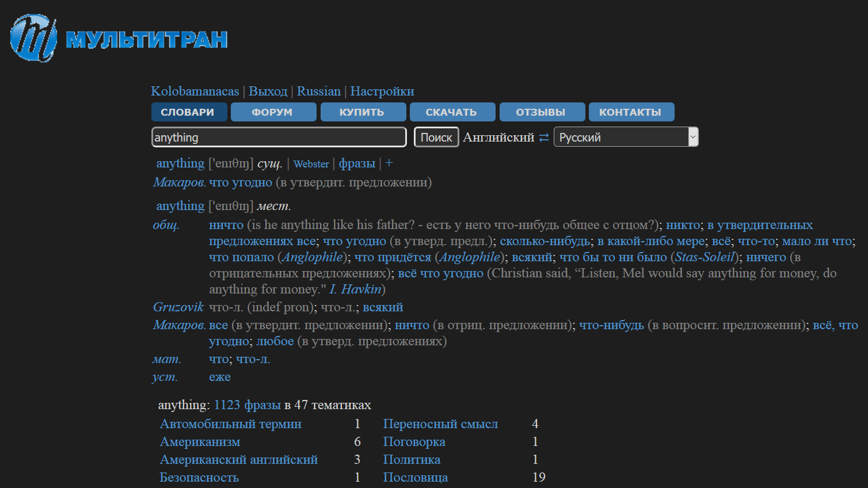868x488 pixels.
Task: Swap languages with the arrows icon
Action: pos(544,138)
